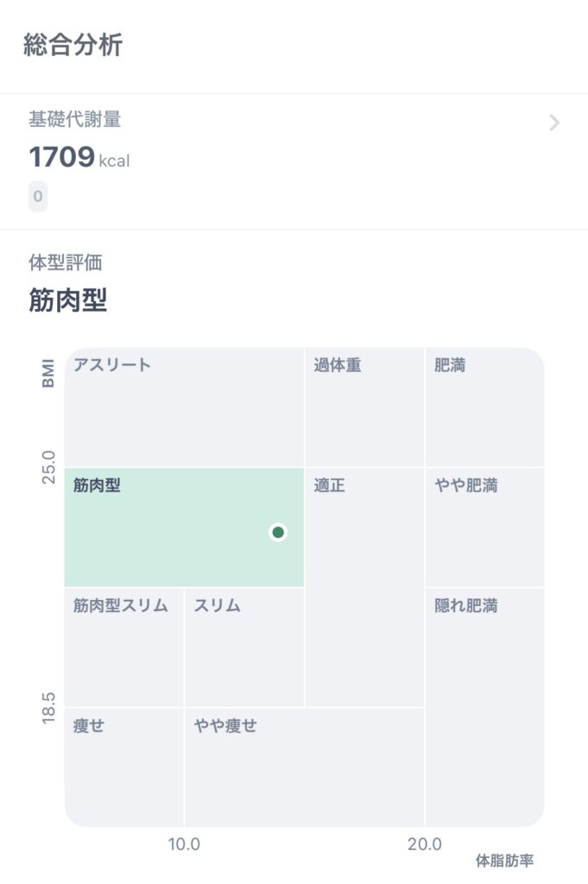The image size is (588, 884).
Task: Select the 適正 chart zone
Action: point(364,587)
